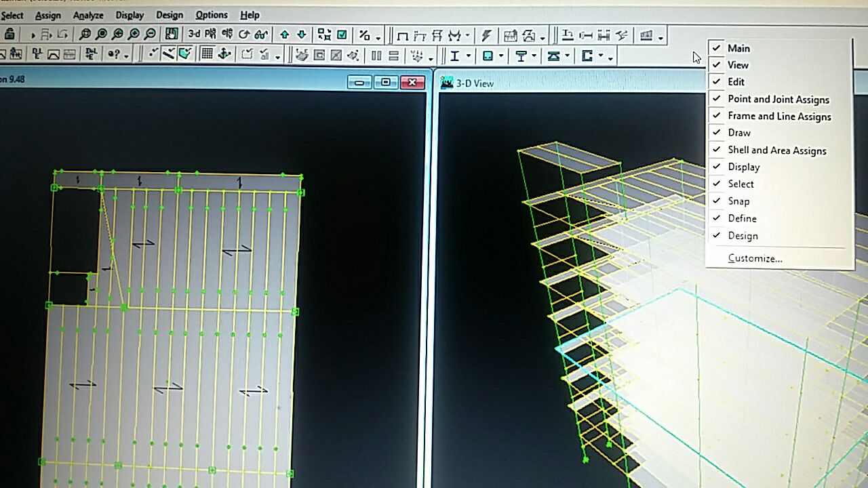The height and width of the screenshot is (488, 868).
Task: Click the zoom in one step icon
Action: pyautogui.click(x=134, y=34)
